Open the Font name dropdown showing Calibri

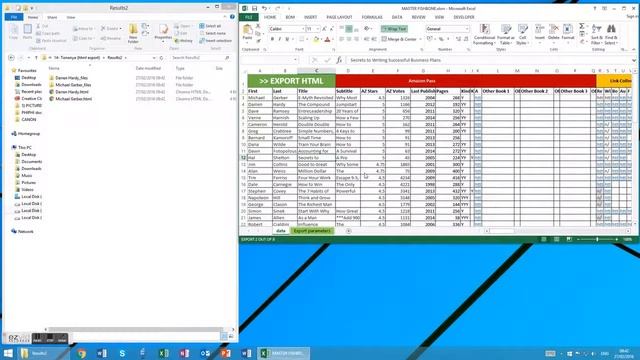click(302, 29)
